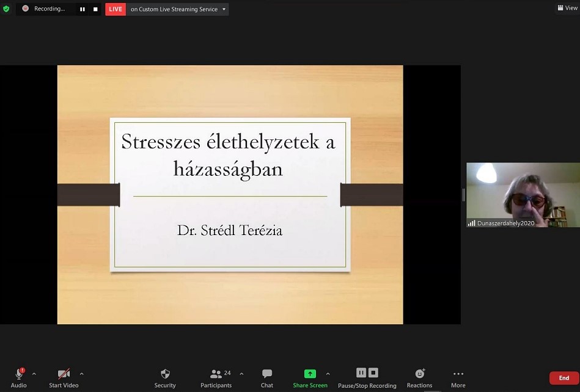Click the stop icon above Pause/Stop Recording
580x392 pixels.
point(373,372)
